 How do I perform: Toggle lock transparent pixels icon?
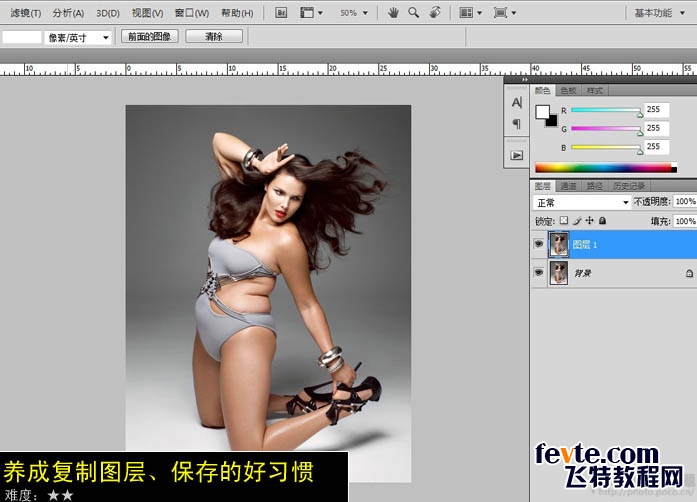(x=564, y=220)
